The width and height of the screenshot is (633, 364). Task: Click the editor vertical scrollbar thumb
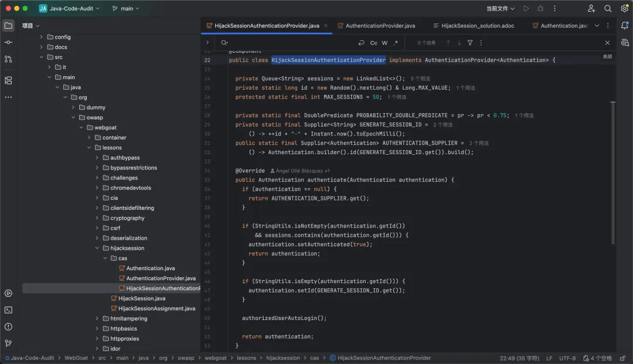[613, 173]
